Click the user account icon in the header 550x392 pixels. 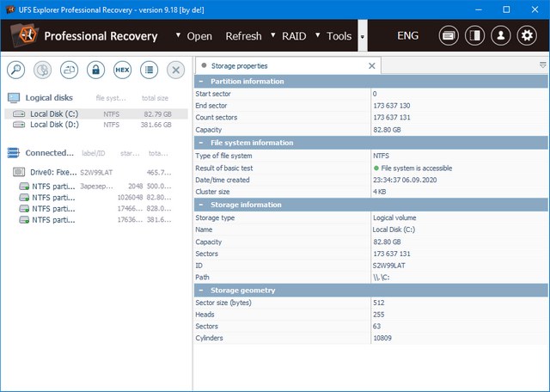500,36
